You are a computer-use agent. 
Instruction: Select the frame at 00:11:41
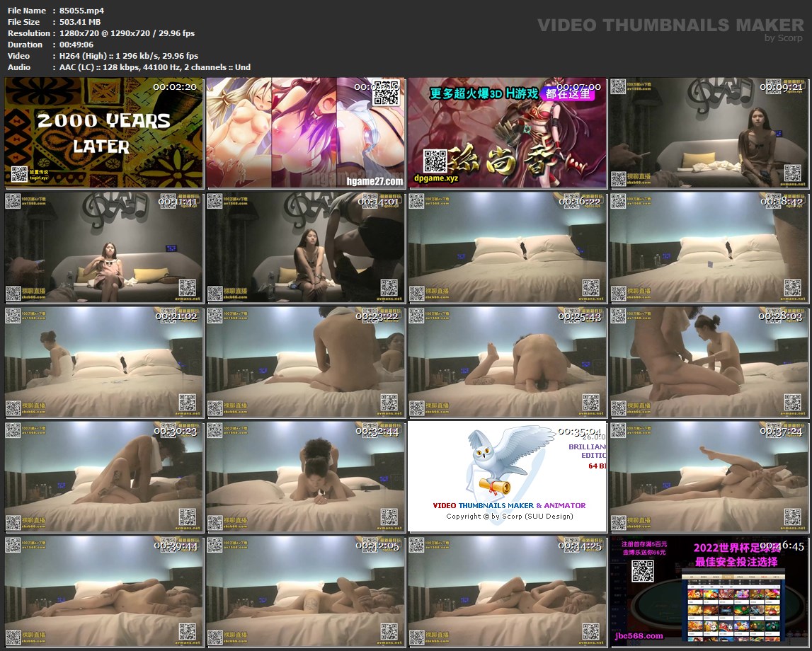pos(103,248)
